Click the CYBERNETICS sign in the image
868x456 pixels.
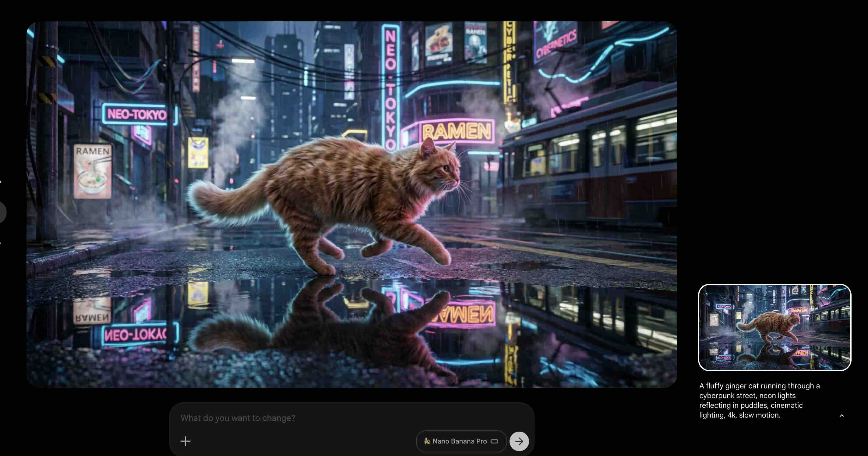[x=557, y=44]
